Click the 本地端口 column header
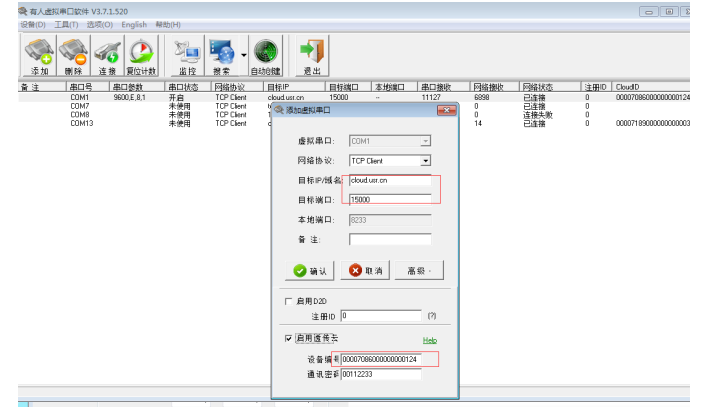 (x=394, y=87)
